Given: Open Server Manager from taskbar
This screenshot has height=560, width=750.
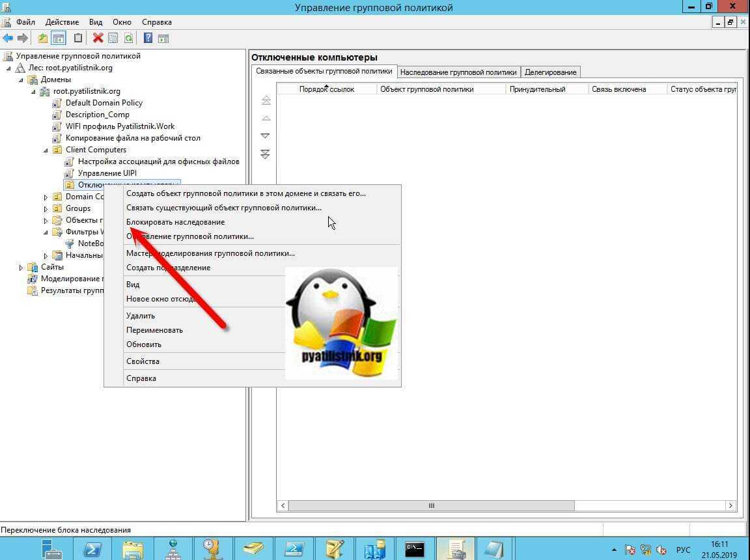Looking at the screenshot, I should 51,548.
